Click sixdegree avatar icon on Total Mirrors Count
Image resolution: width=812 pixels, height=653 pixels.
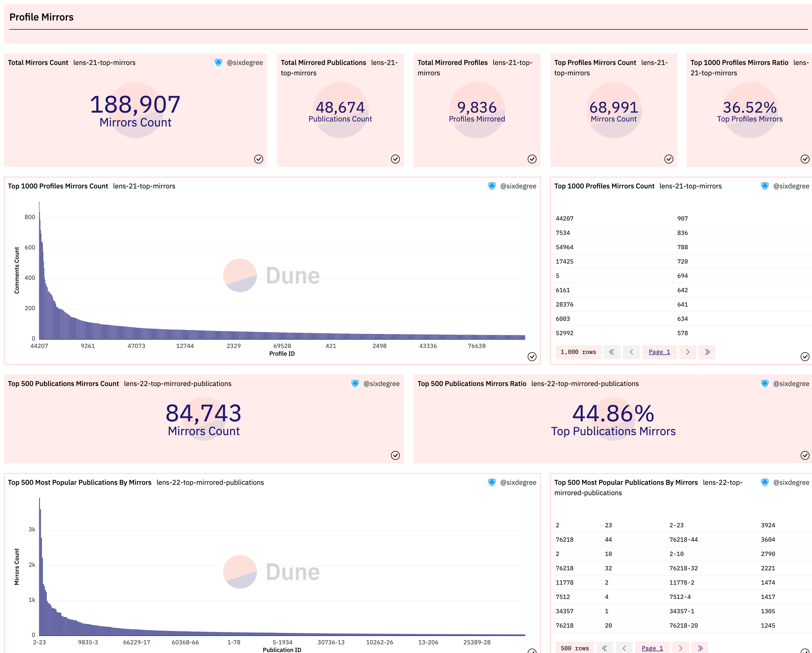tap(218, 62)
